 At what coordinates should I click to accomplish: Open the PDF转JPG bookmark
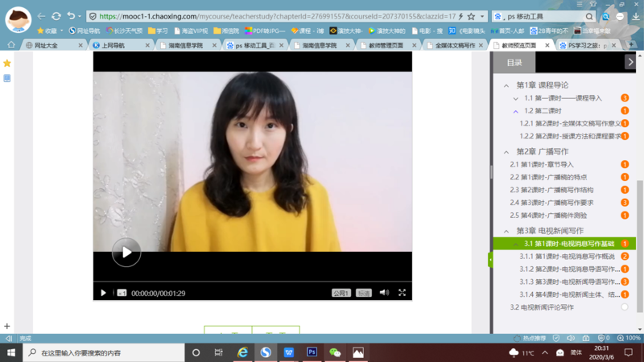click(265, 31)
